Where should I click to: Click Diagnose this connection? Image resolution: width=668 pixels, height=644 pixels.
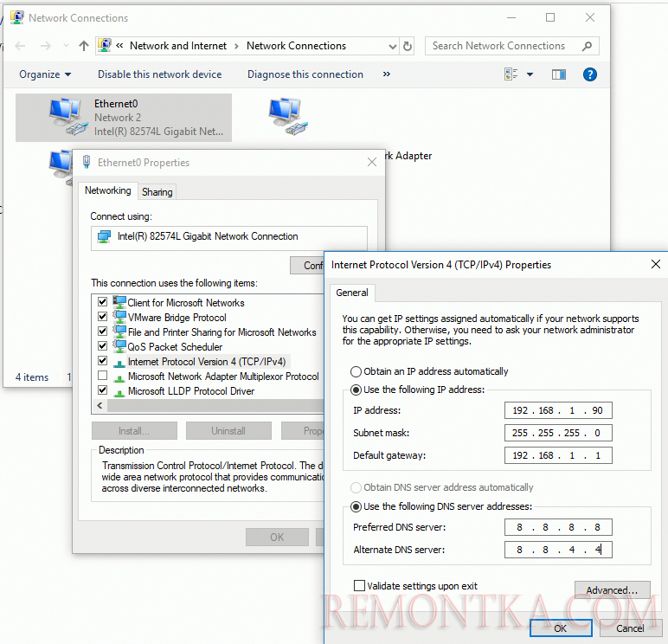305,74
